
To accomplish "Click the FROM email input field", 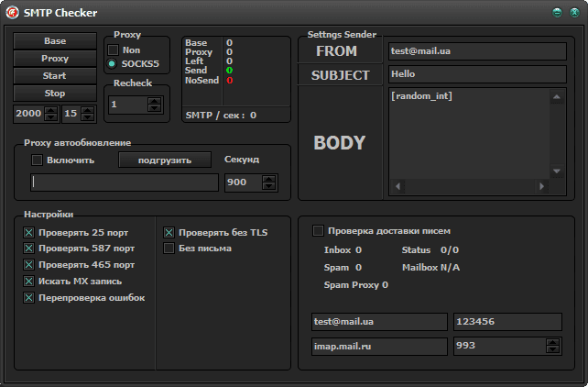I will (475, 51).
